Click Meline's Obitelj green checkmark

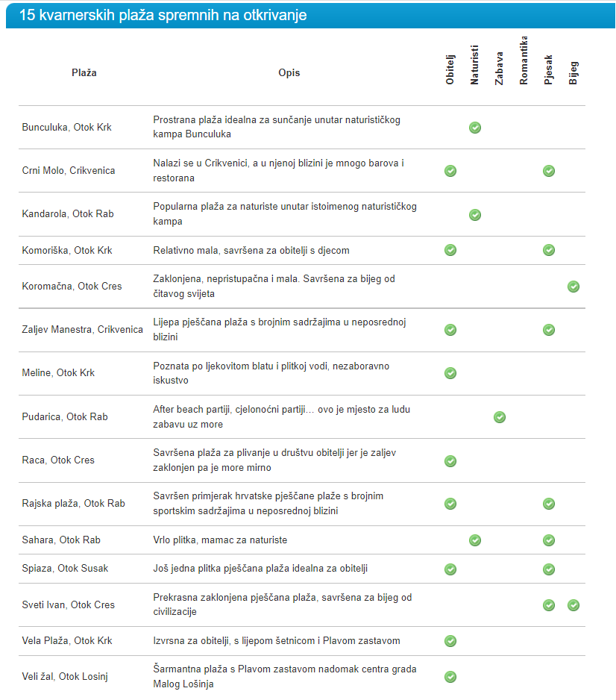tap(450, 373)
